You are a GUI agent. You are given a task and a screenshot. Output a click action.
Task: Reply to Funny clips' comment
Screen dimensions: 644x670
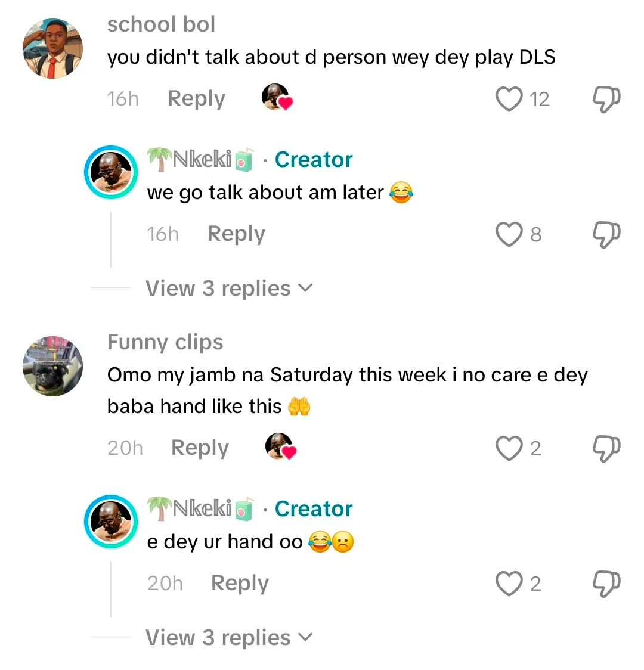coord(200,448)
